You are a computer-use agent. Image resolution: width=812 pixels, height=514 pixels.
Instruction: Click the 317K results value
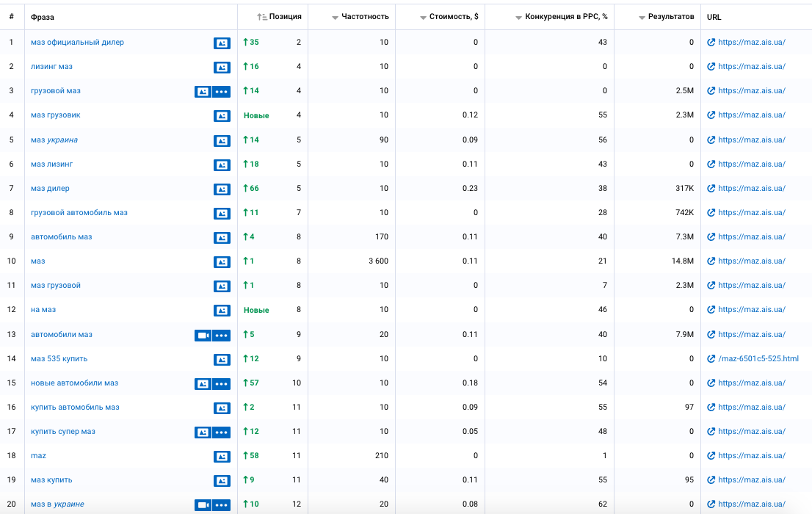coord(684,188)
